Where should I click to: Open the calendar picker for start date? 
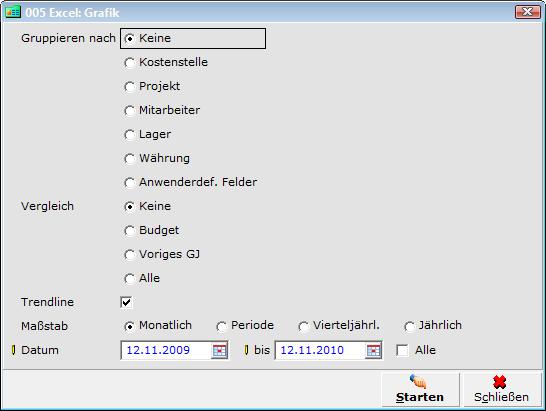click(x=219, y=350)
